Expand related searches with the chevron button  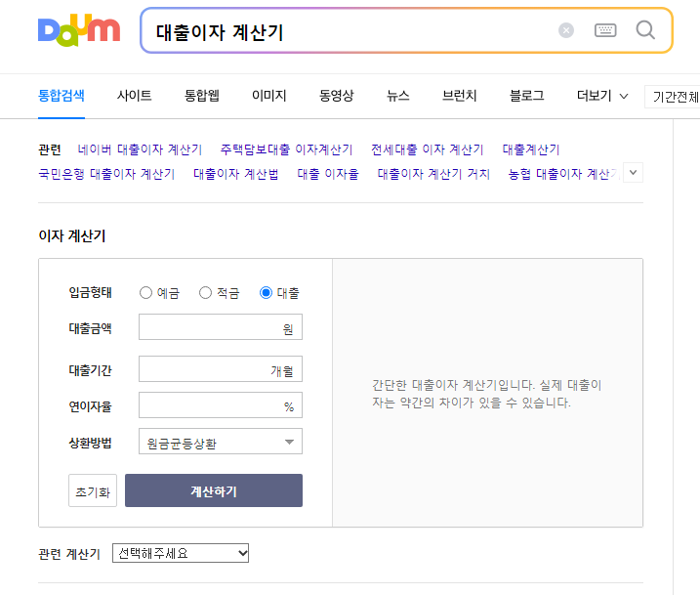[633, 173]
